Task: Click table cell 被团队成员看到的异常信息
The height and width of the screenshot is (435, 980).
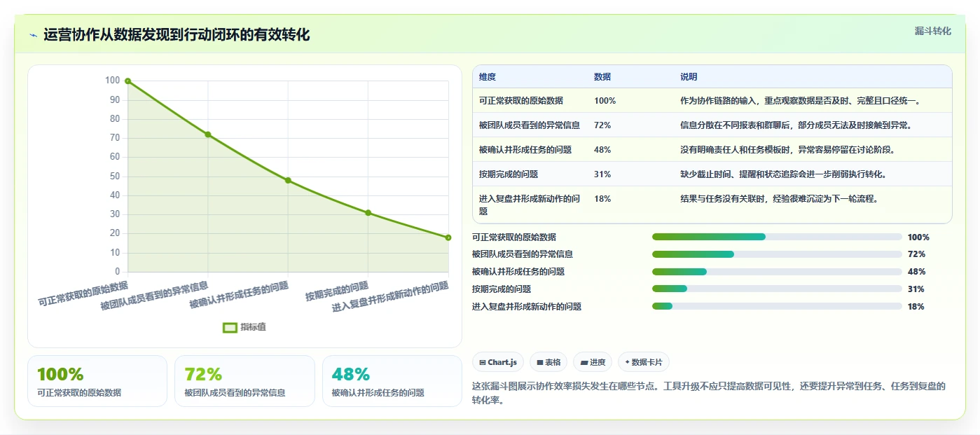Action: point(530,125)
